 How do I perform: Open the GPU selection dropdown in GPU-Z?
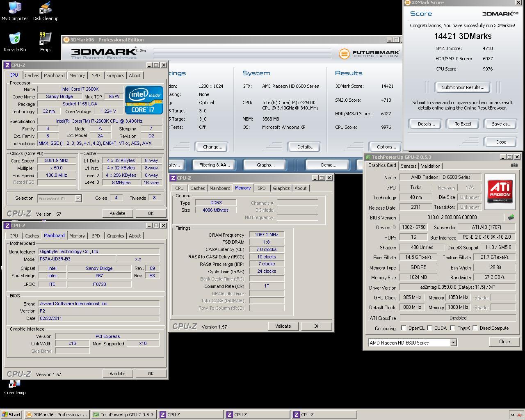tap(453, 342)
